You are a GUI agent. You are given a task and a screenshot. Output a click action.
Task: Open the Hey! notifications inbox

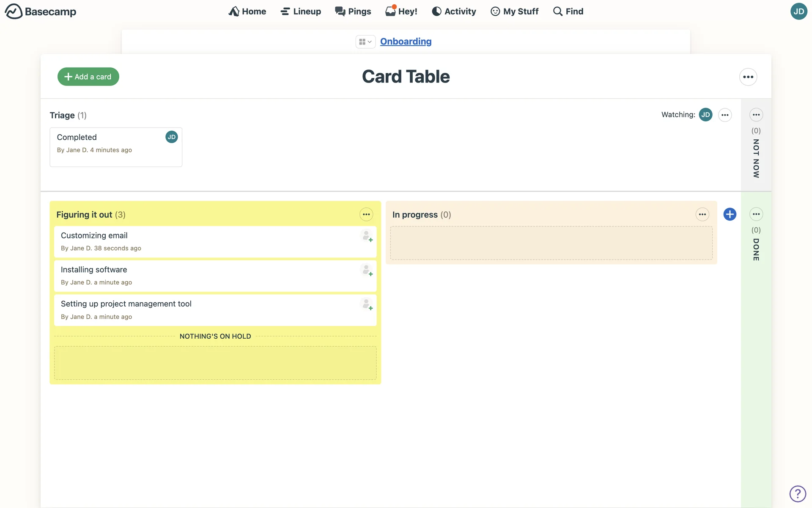tap(401, 11)
